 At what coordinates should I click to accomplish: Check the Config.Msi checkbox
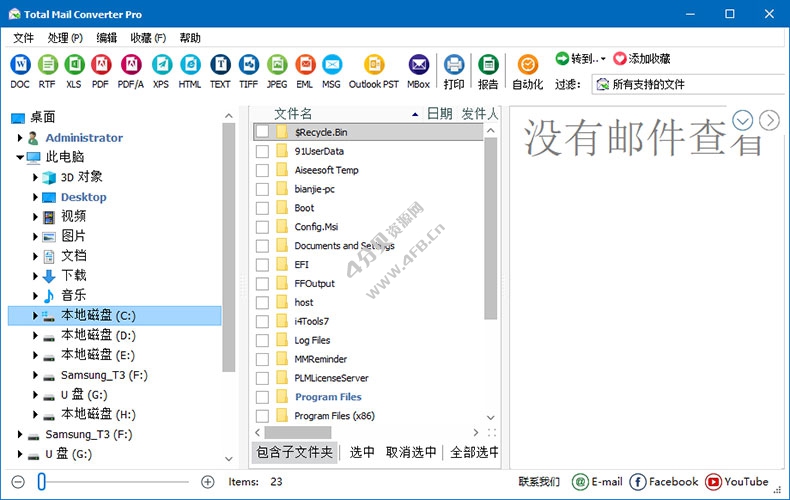coord(262,227)
